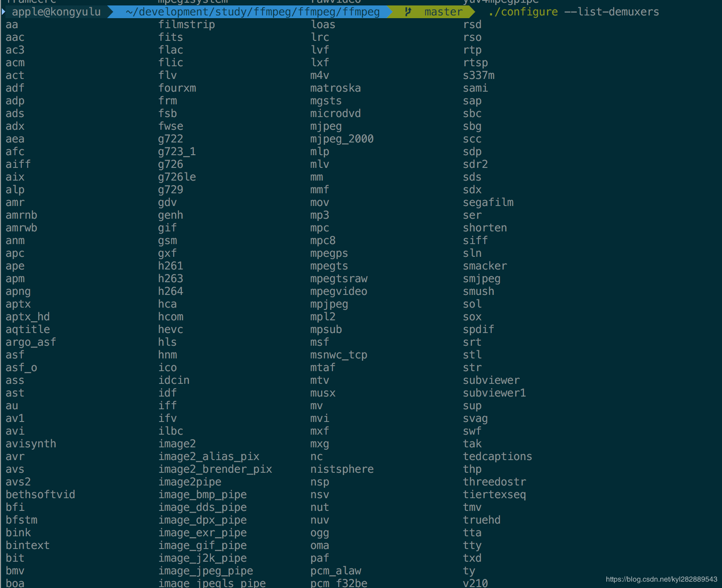
Task: Click the 'h264' entry
Action: [x=171, y=291]
